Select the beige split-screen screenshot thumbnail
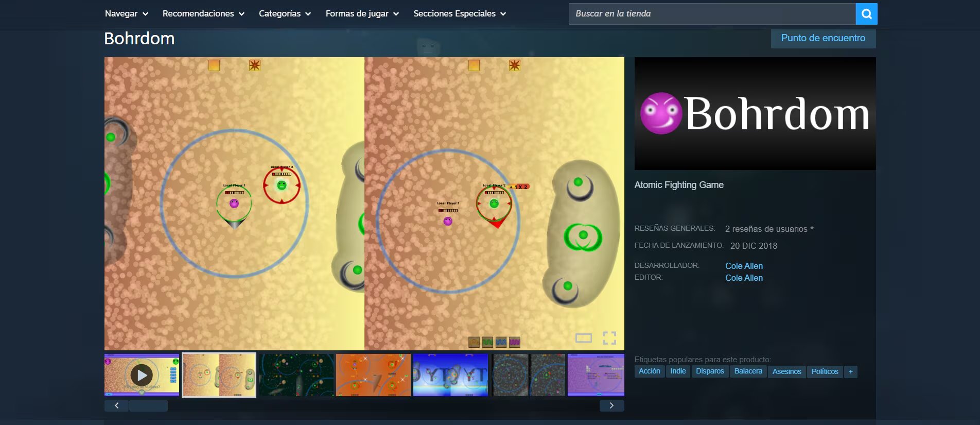Screen dimensions: 980x425 coord(219,375)
